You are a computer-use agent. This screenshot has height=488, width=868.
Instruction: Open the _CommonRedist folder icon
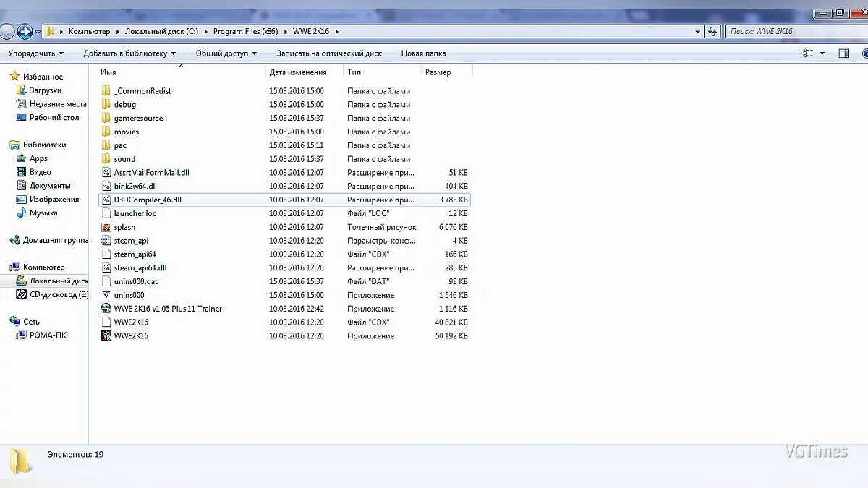tap(106, 91)
